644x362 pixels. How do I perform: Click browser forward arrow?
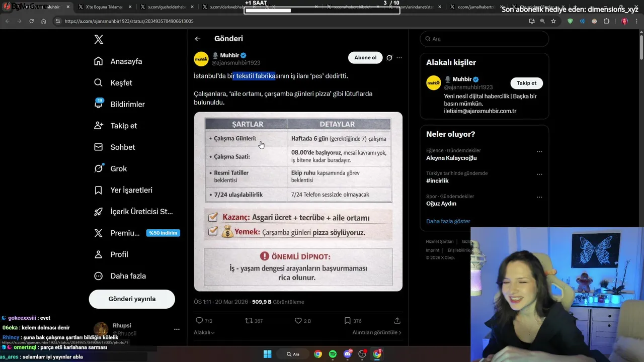coord(19,21)
